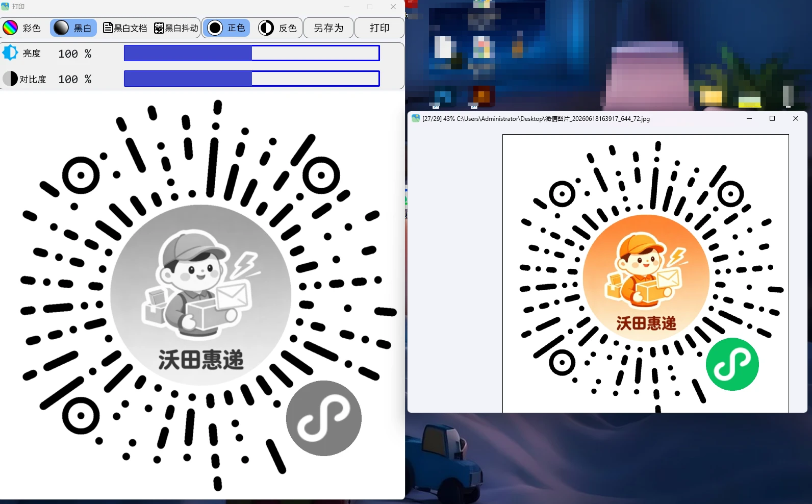Click the contrast 100 % value
Screen dimensions: 812x504
[x=75, y=79]
